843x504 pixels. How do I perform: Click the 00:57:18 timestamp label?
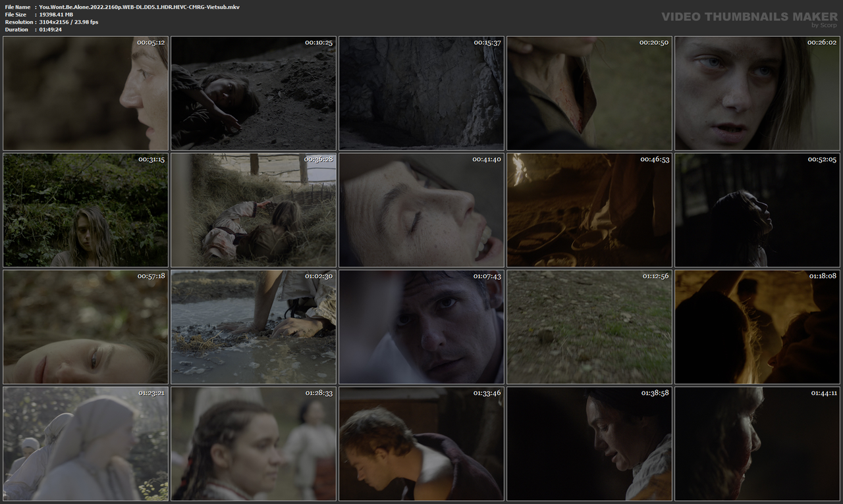tap(151, 276)
